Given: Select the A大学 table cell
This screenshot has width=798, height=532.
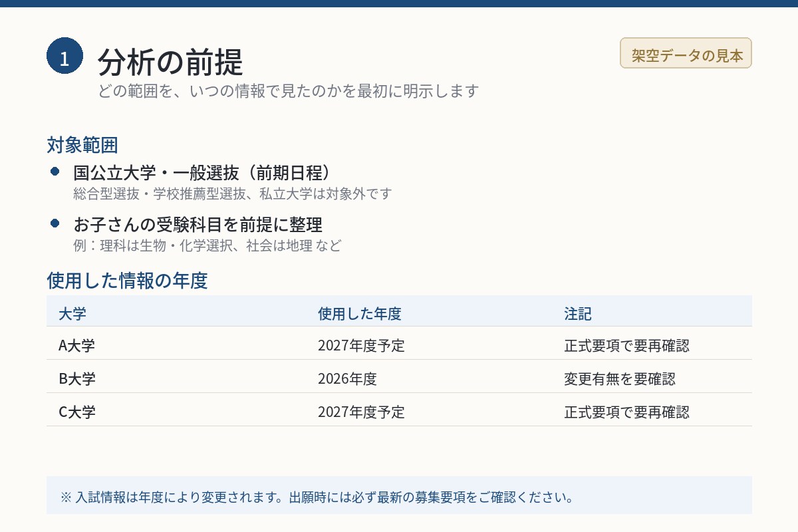Looking at the screenshot, I should pos(77,346).
